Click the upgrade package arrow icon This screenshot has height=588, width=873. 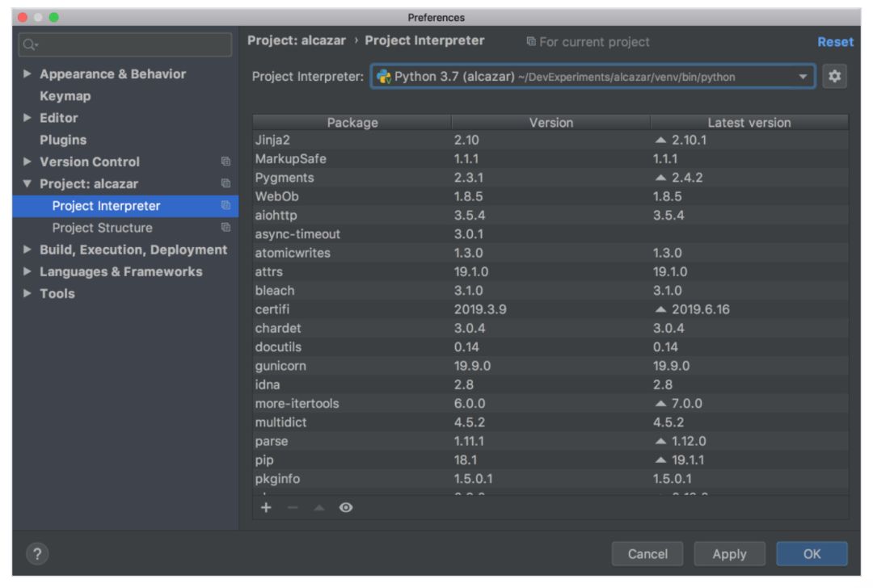point(319,508)
